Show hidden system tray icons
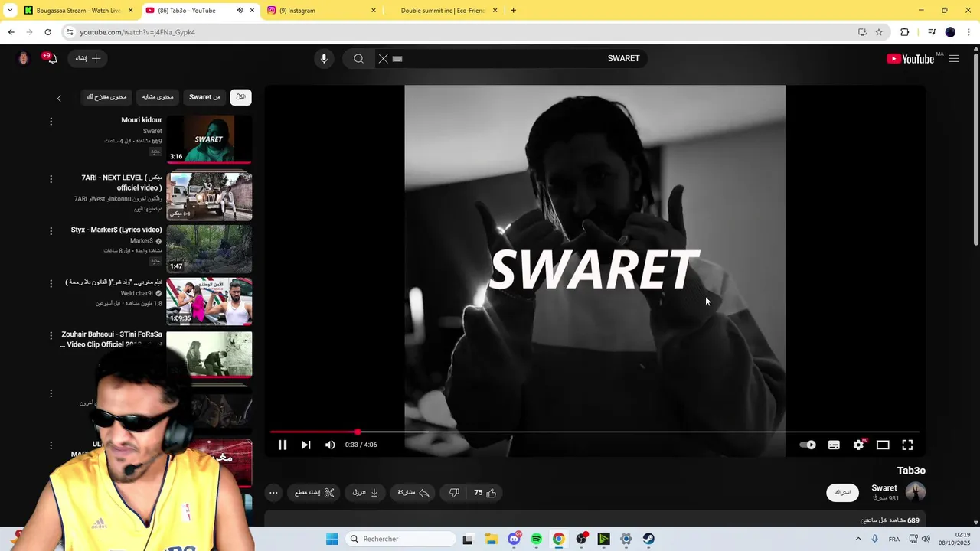Image resolution: width=980 pixels, height=551 pixels. 857,539
